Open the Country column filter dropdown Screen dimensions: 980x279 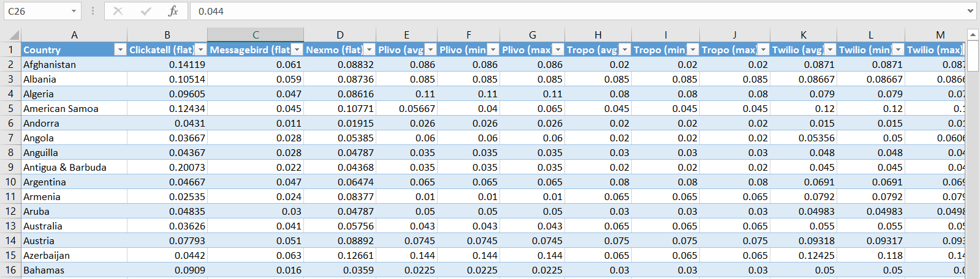pyautogui.click(x=120, y=50)
